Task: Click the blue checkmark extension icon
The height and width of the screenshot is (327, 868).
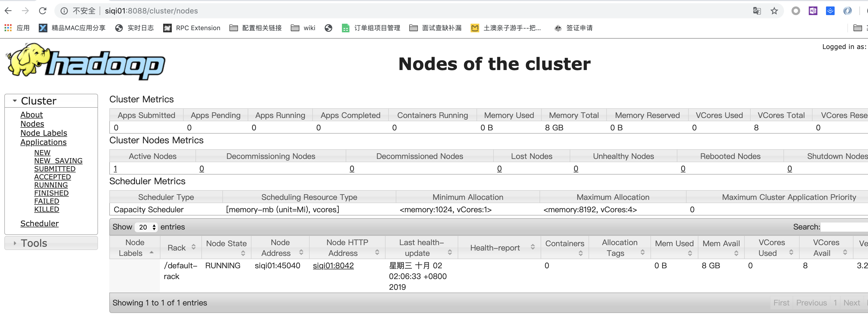Action: [830, 11]
